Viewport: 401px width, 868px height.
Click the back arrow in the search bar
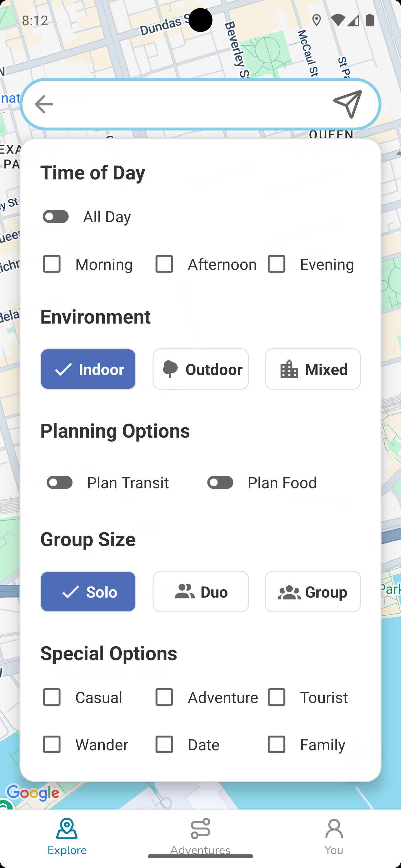(x=43, y=104)
